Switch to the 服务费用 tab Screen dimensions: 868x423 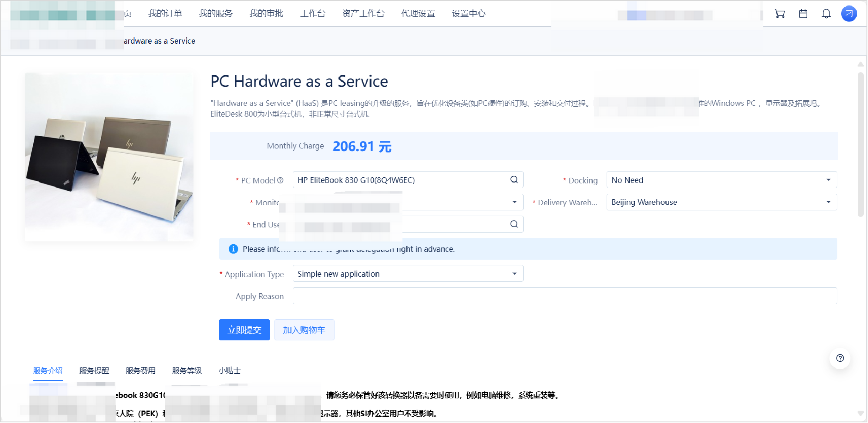pyautogui.click(x=140, y=371)
